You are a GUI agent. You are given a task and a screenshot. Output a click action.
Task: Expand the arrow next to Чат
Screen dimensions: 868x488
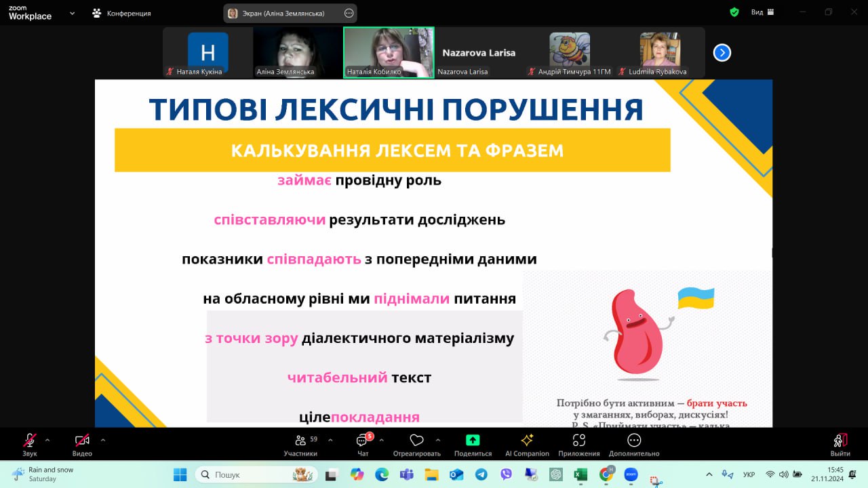(x=381, y=440)
